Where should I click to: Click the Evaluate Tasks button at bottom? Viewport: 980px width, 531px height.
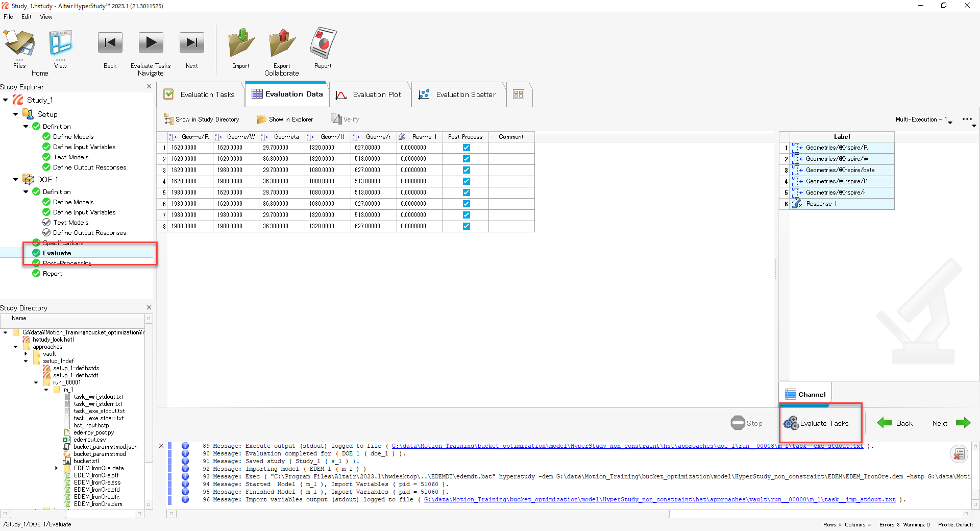pyautogui.click(x=816, y=423)
